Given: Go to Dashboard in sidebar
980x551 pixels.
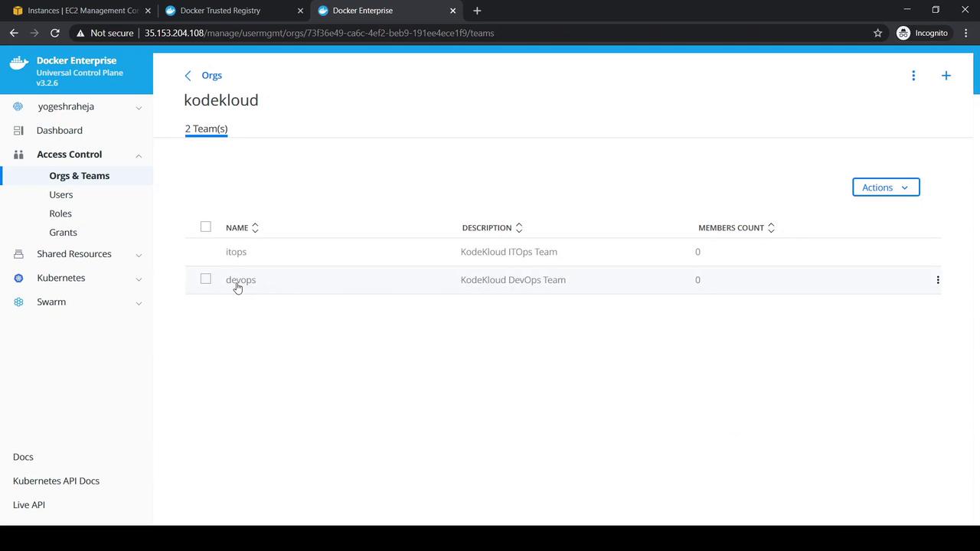Looking at the screenshot, I should [x=60, y=131].
